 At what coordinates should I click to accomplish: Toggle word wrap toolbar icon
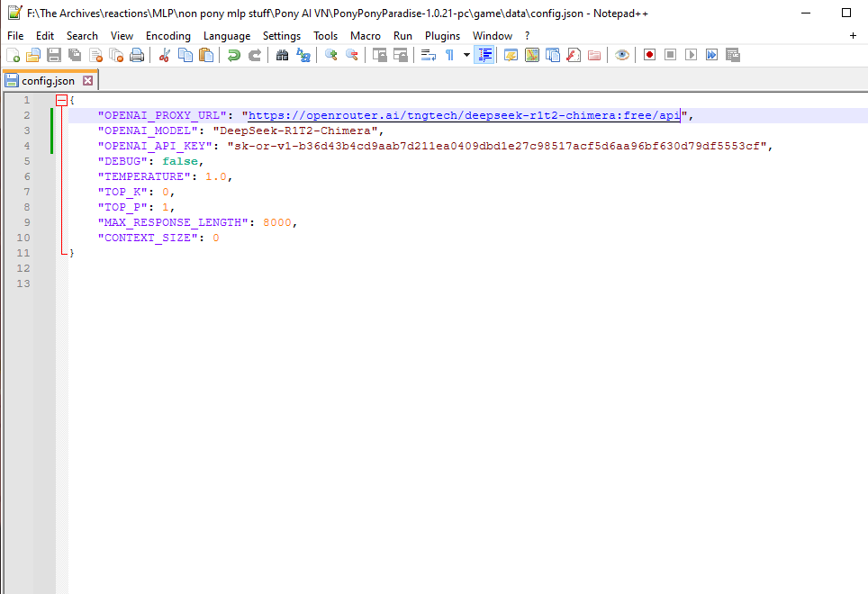pos(429,55)
